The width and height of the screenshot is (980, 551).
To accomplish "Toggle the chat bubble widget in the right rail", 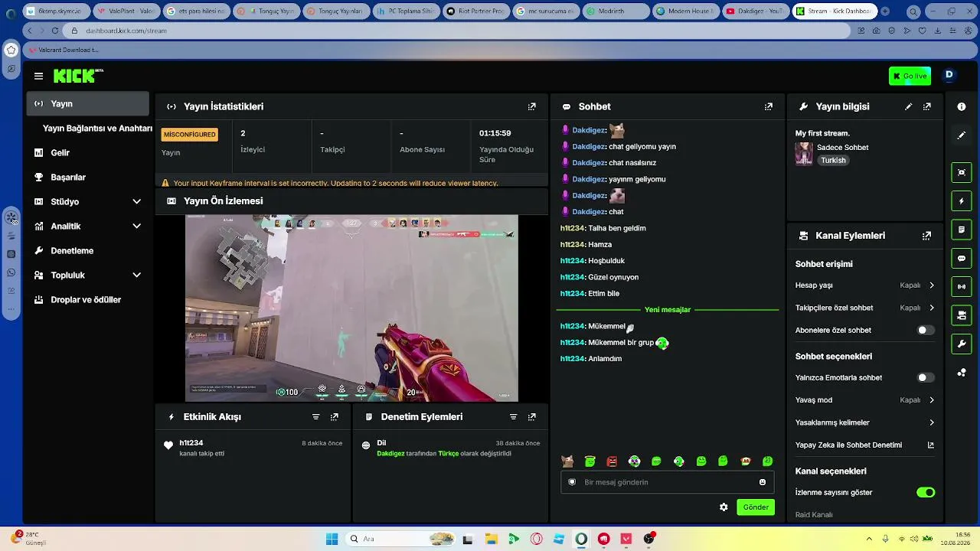I will [x=962, y=258].
